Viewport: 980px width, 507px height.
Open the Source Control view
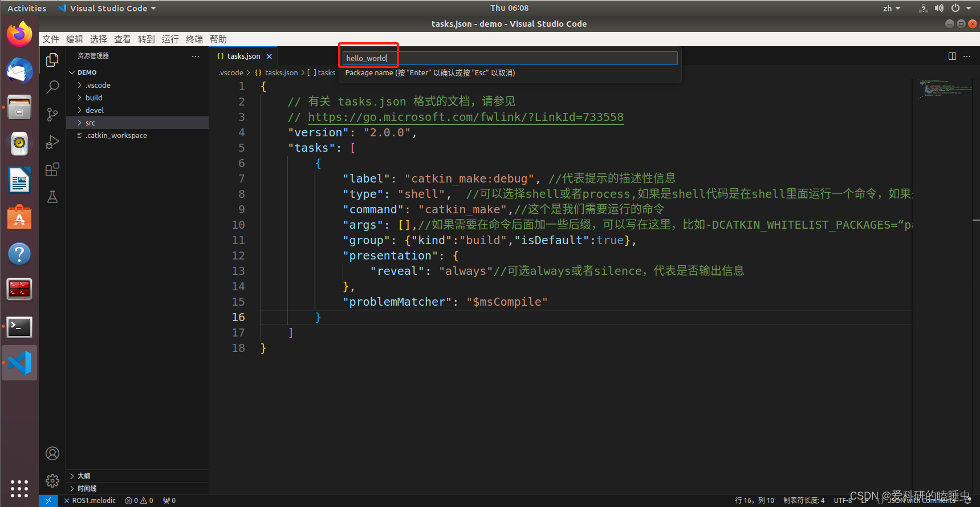tap(52, 115)
